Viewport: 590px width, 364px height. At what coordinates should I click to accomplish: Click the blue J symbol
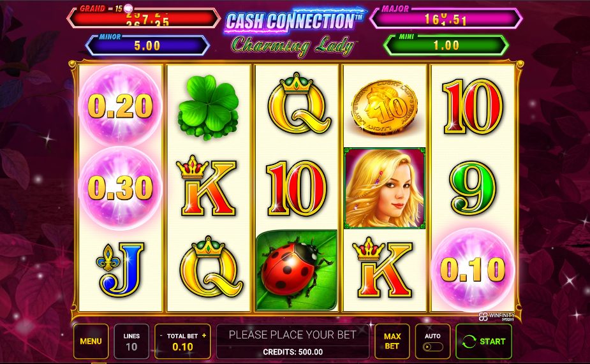tap(121, 269)
